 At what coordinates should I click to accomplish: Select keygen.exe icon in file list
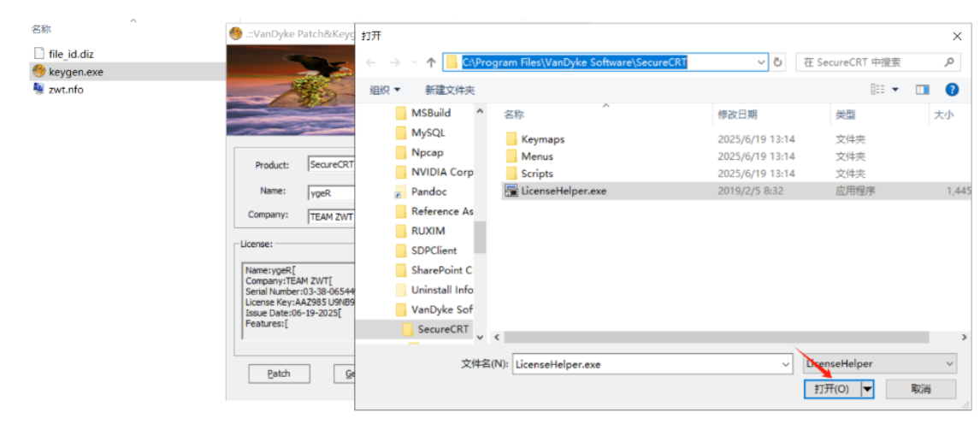[x=38, y=72]
